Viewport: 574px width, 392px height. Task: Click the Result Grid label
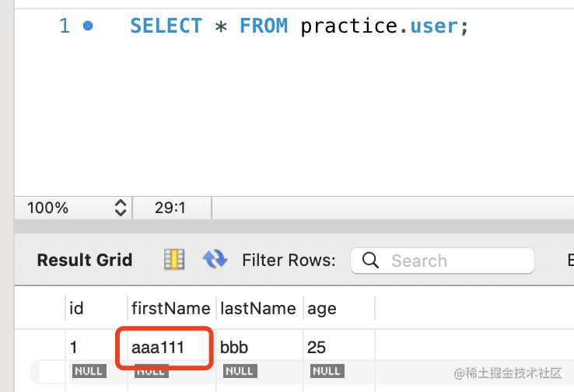point(85,260)
